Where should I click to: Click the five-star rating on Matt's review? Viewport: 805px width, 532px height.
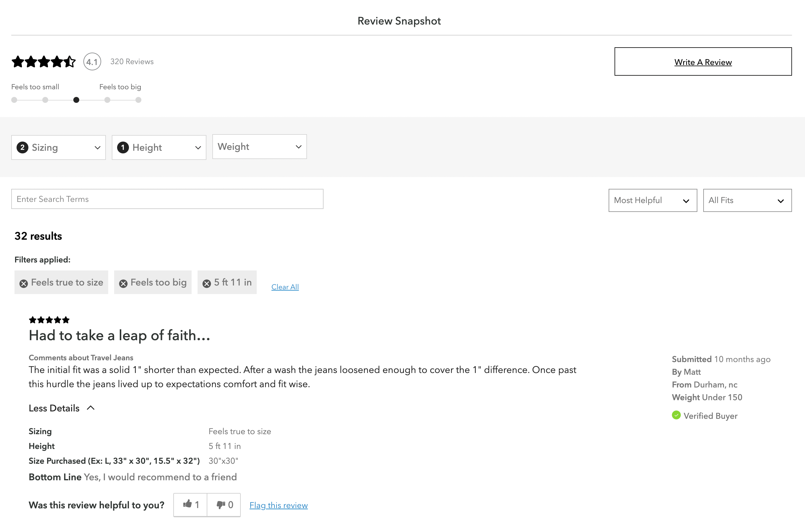(49, 319)
